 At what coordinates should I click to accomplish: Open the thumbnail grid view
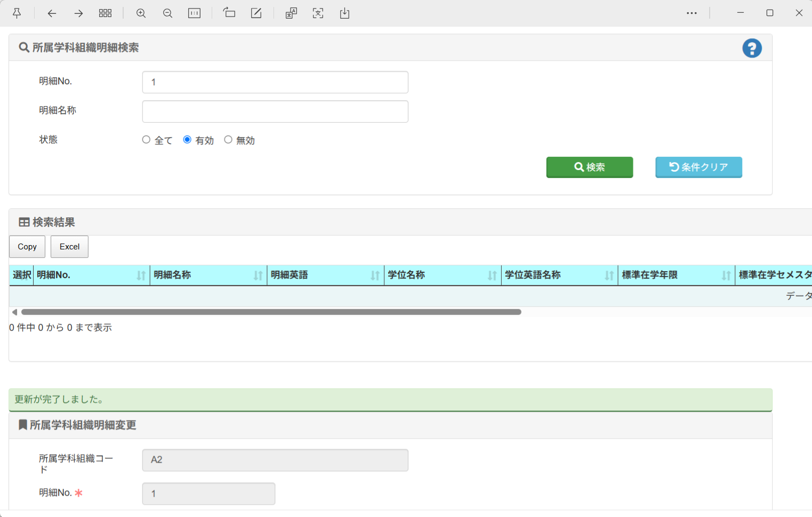click(105, 13)
